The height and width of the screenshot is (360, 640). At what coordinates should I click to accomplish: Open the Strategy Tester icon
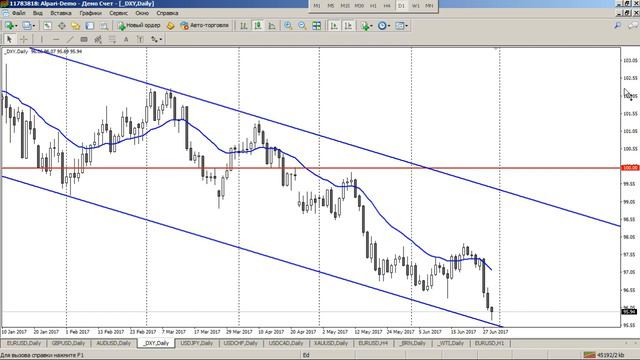pyautogui.click(x=104, y=26)
